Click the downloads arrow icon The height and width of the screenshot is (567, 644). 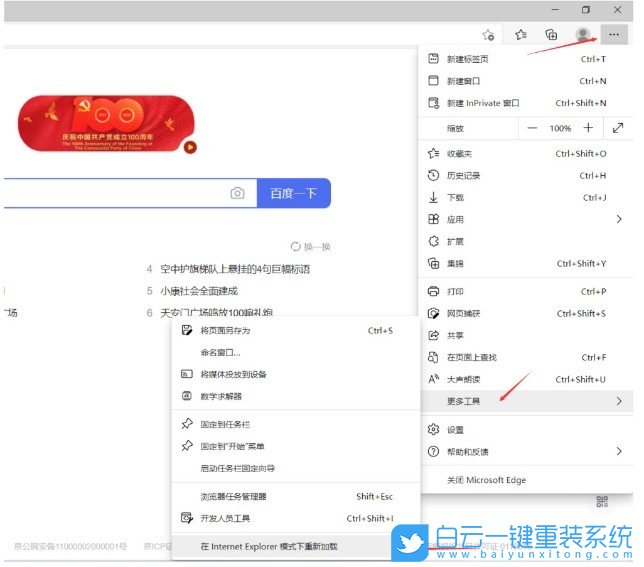433,197
